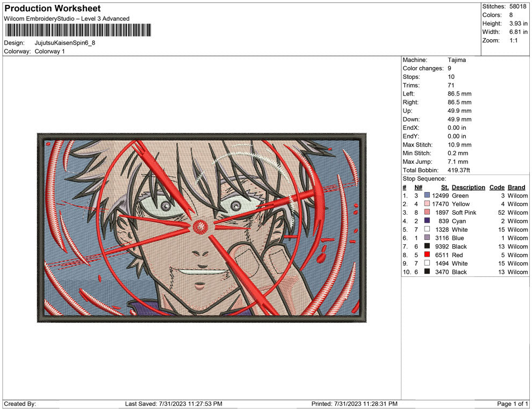
Task: Select the Cyan color chip on row 4
Action: (427, 221)
